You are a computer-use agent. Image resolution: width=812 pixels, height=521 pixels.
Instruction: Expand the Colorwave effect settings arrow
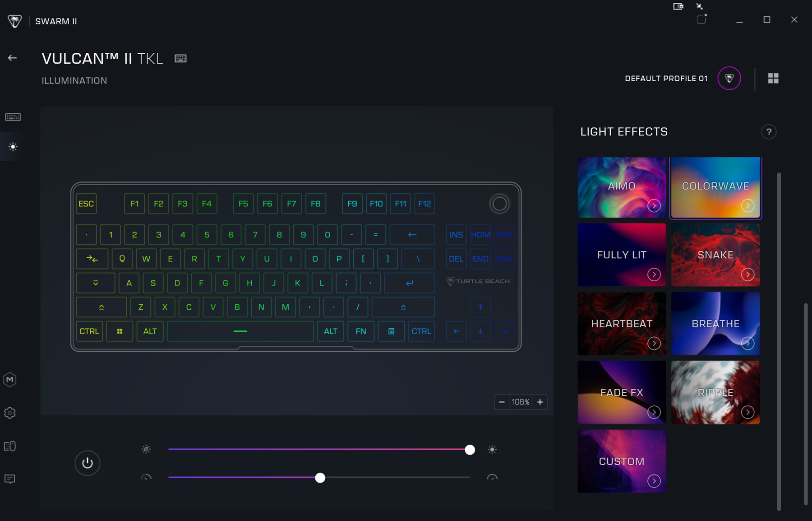click(x=747, y=206)
